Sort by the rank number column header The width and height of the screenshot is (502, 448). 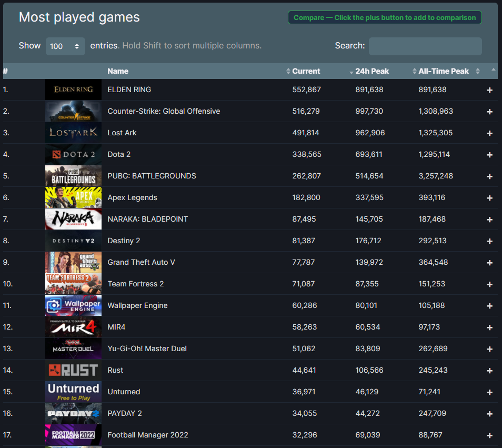pyautogui.click(x=5, y=71)
